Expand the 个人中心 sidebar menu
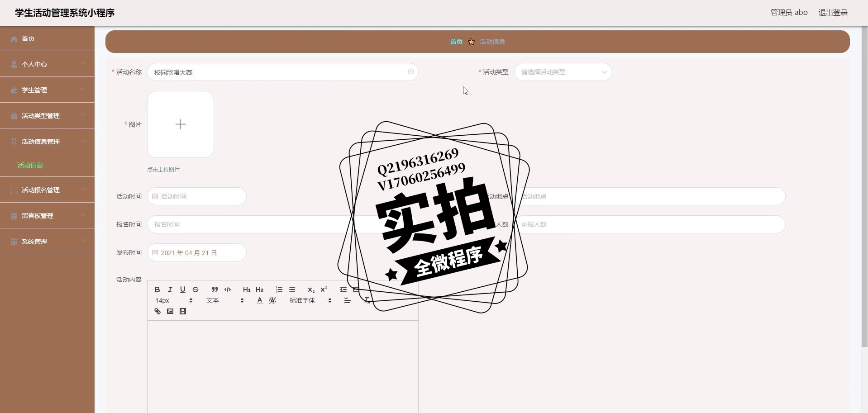This screenshot has height=413, width=868. pos(48,64)
